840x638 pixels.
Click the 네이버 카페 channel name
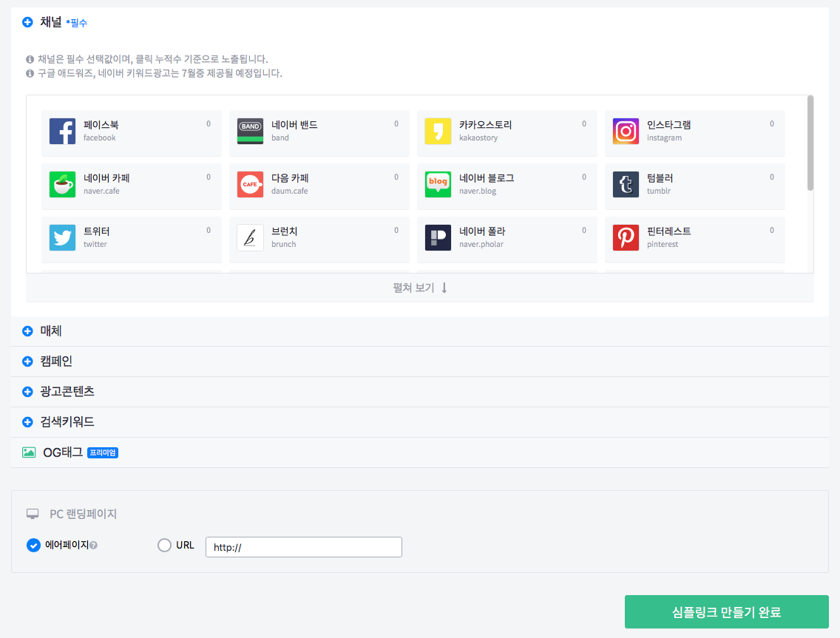[x=106, y=178]
